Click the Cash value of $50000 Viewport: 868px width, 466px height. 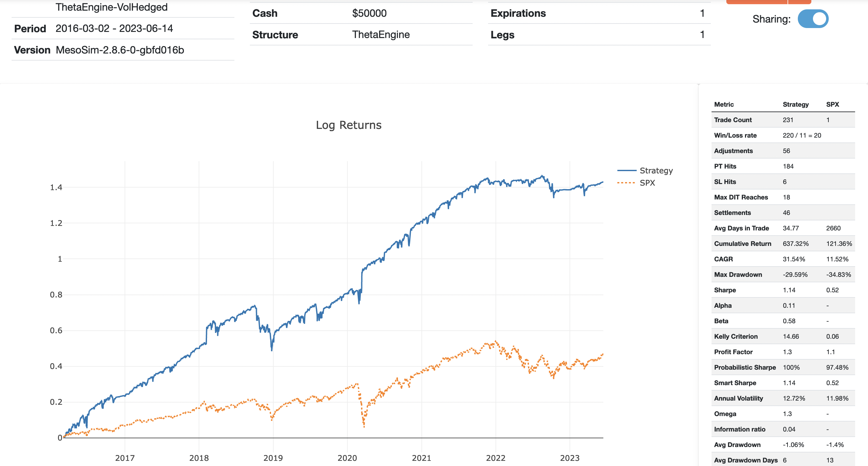[369, 14]
